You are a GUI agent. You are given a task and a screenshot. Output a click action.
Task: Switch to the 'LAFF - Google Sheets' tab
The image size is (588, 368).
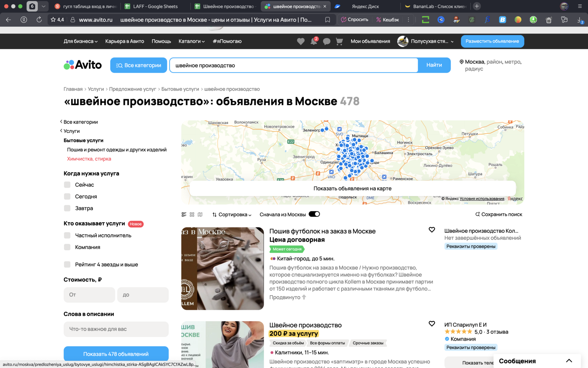(155, 6)
